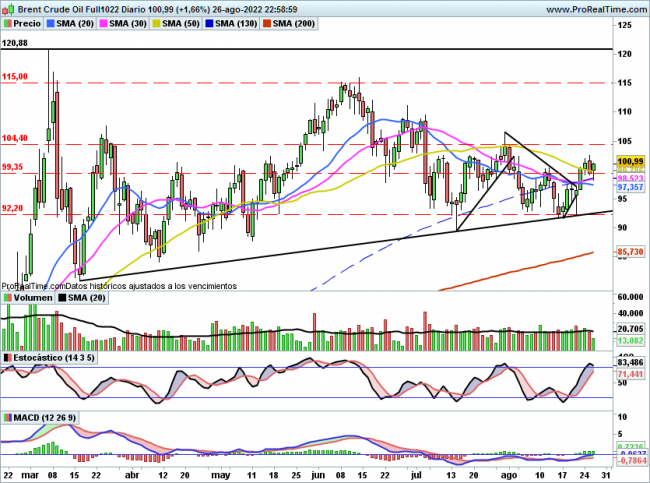Toggle the SMA (30) indicator legend
This screenshot has height=483, width=650.
(131, 21)
